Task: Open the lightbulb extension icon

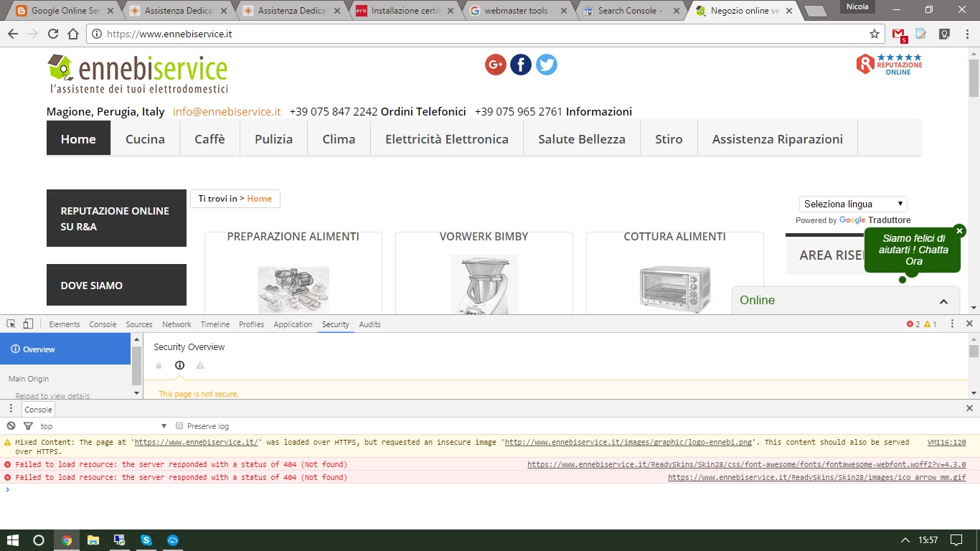Action: click(x=944, y=34)
